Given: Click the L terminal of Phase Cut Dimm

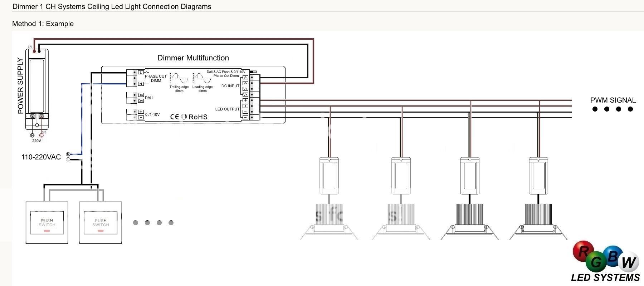Looking at the screenshot, I should coord(141,73).
